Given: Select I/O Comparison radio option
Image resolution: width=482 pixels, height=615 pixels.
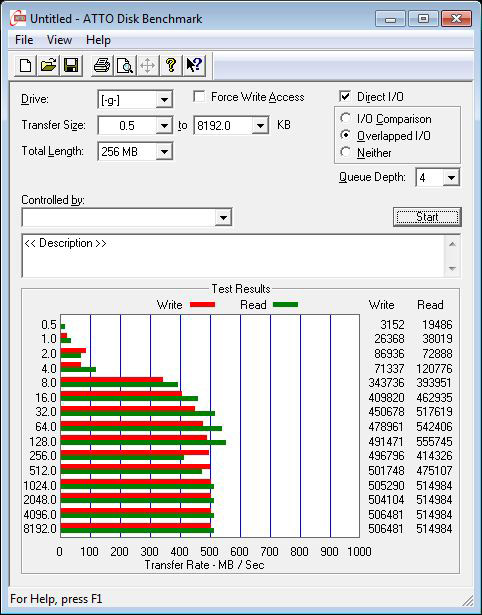Looking at the screenshot, I should tap(346, 118).
